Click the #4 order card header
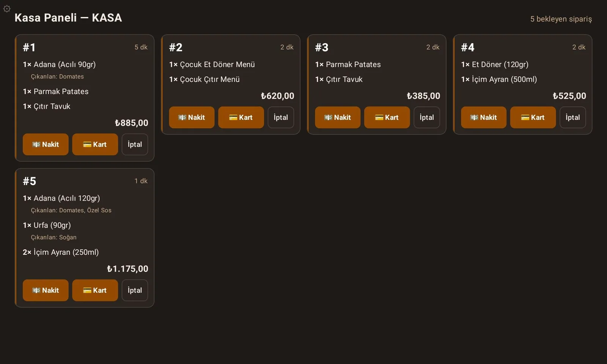The height and width of the screenshot is (364, 607). pyautogui.click(x=523, y=47)
